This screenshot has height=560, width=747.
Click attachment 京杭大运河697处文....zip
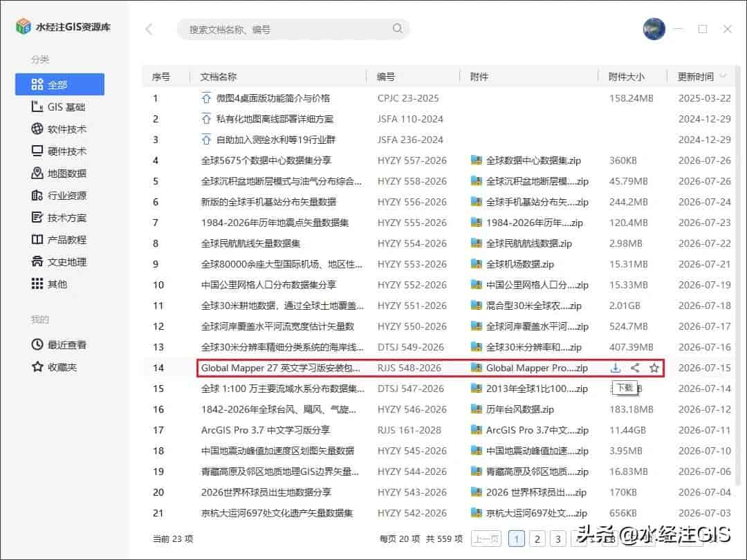point(537,513)
